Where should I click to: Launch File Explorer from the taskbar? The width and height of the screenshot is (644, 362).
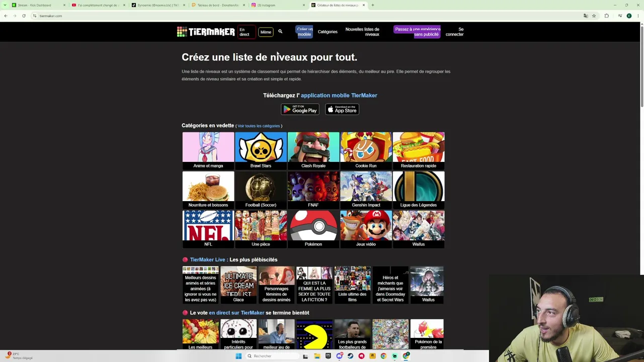pos(317,356)
